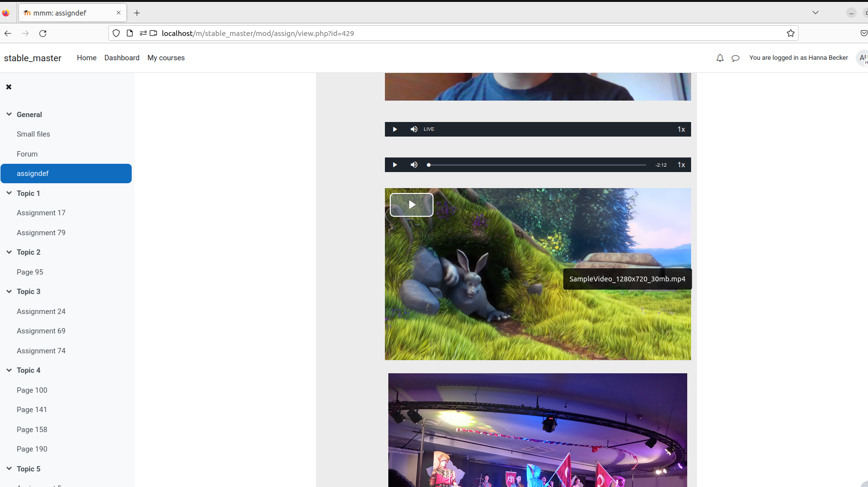Open a new browser tab
This screenshot has width=868, height=487.
coord(137,13)
